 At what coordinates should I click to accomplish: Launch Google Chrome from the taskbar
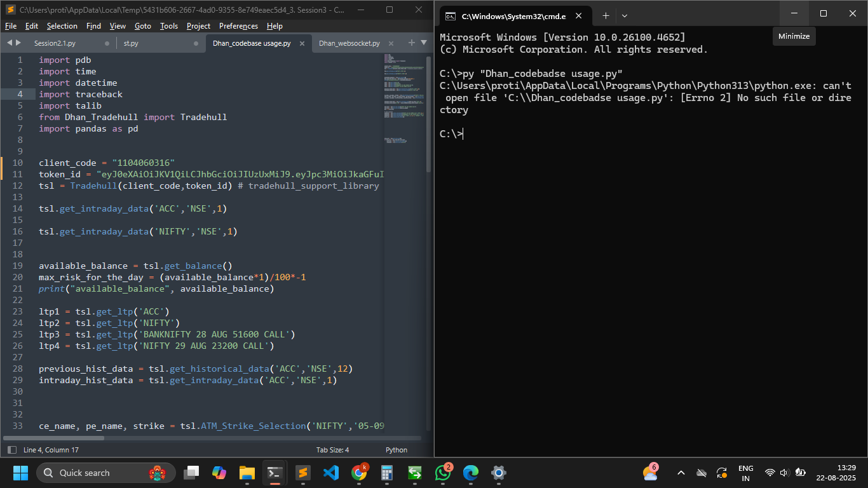click(x=359, y=473)
